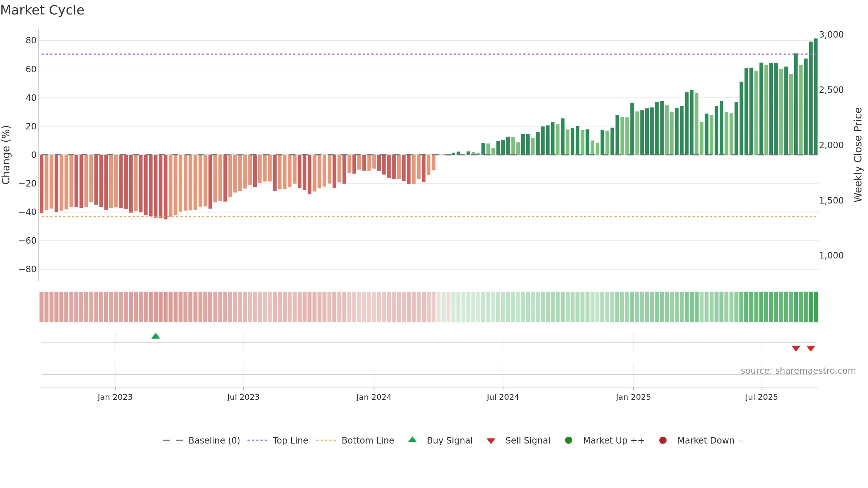The image size is (868, 488).
Task: Click the first red segment of the heat strip
Action: tap(42, 307)
